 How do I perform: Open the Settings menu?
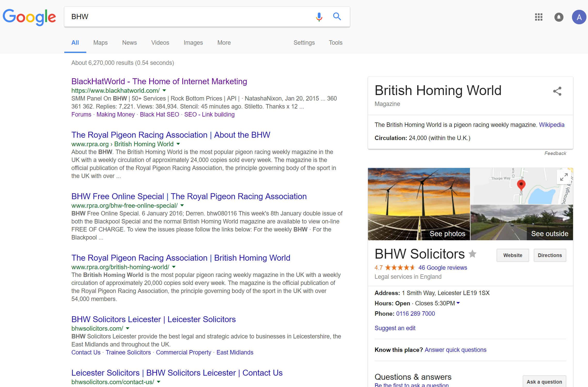[x=304, y=43]
